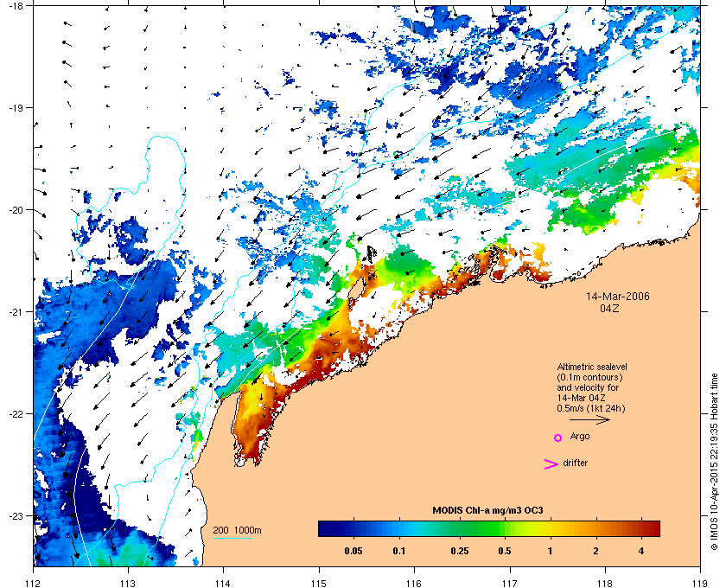Click the latitude axis label -20

click(16, 209)
